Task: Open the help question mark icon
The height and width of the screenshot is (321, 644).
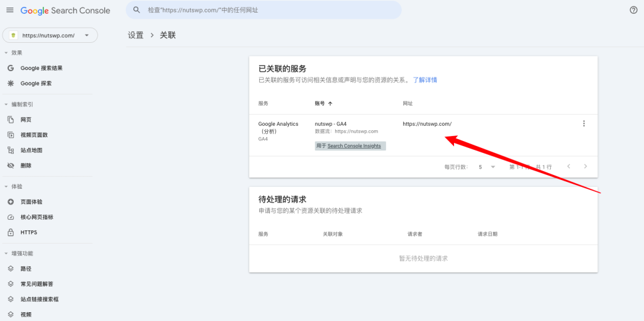Action: coord(634,10)
